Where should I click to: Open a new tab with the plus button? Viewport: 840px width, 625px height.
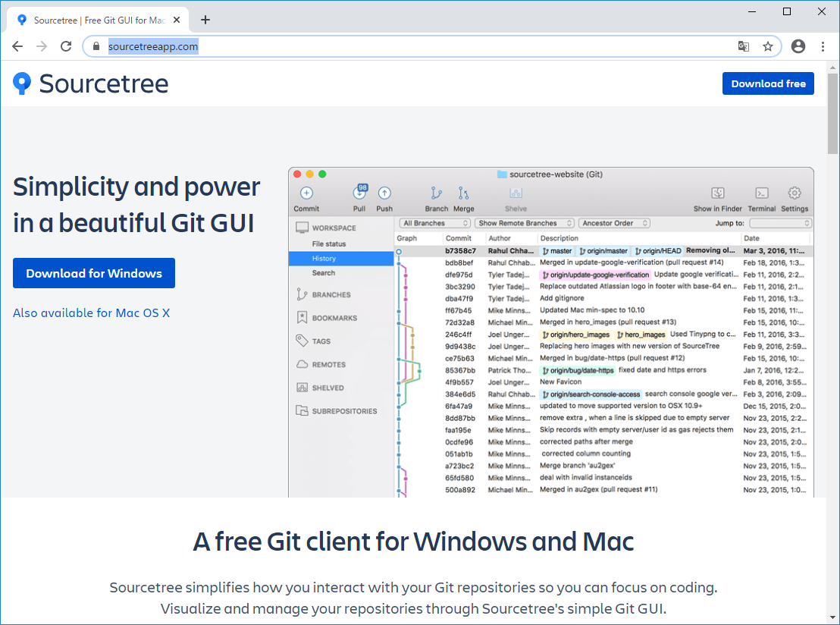[x=205, y=20]
